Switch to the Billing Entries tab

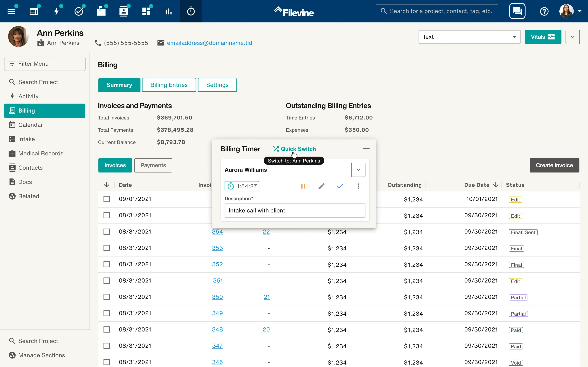[169, 85]
